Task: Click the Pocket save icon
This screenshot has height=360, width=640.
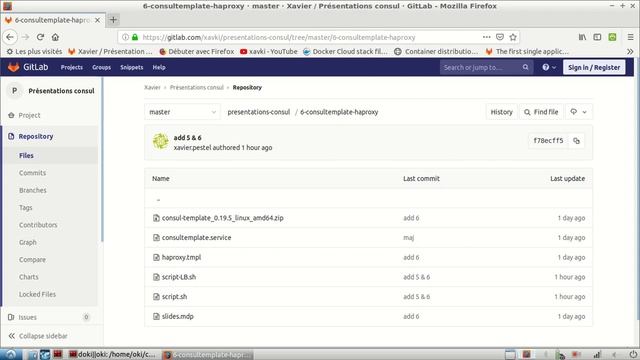Action: pyautogui.click(x=500, y=37)
